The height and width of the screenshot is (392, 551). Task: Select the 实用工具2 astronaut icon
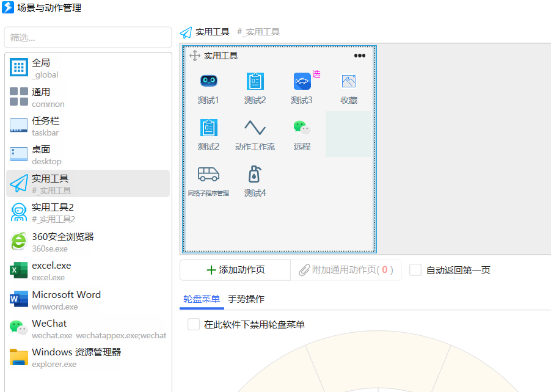point(18,212)
